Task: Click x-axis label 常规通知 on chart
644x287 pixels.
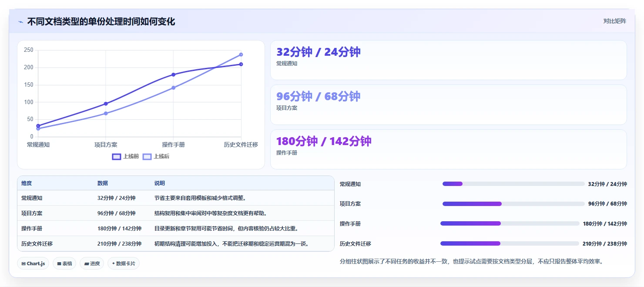Action: pos(38,145)
